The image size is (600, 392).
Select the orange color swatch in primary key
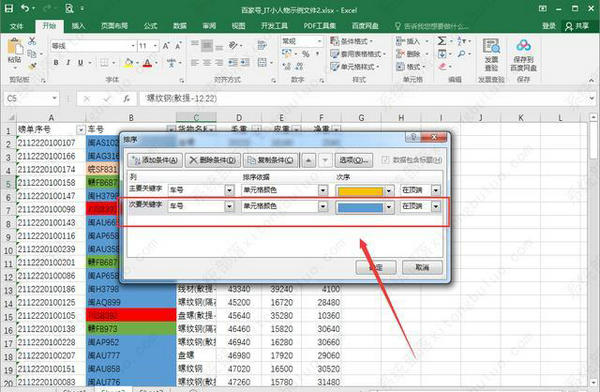[360, 191]
